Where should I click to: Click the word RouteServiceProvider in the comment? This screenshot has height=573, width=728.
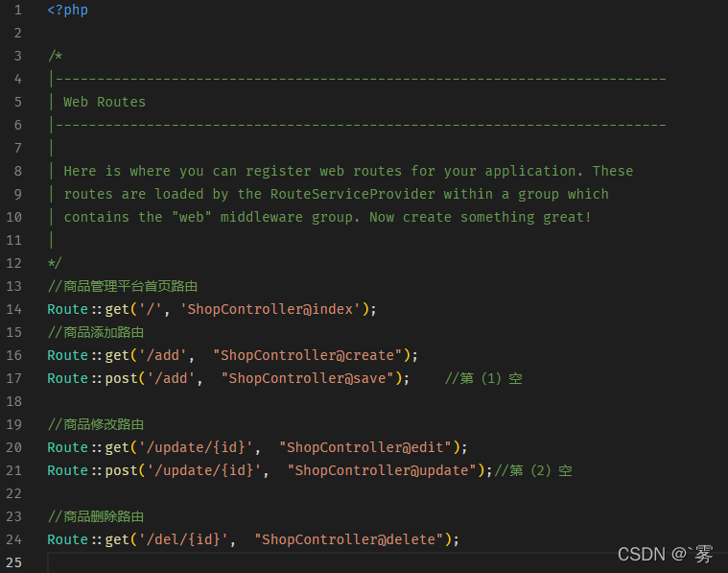point(353,194)
